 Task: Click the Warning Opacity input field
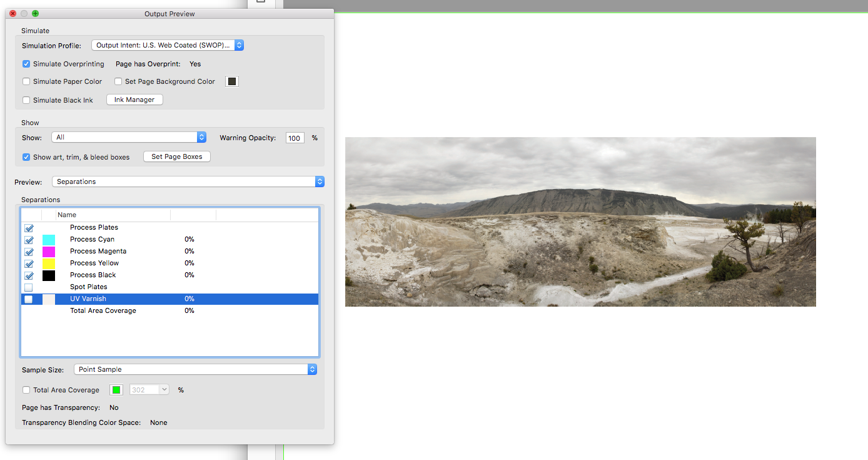pyautogui.click(x=295, y=138)
